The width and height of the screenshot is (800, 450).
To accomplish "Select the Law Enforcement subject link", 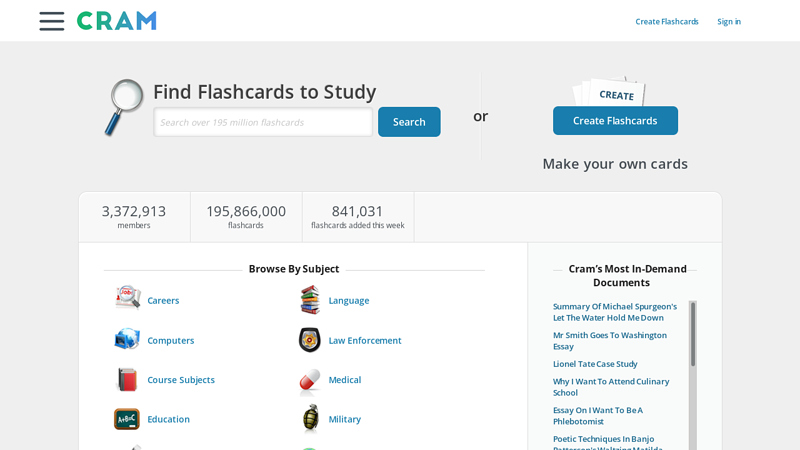I will pyautogui.click(x=365, y=341).
